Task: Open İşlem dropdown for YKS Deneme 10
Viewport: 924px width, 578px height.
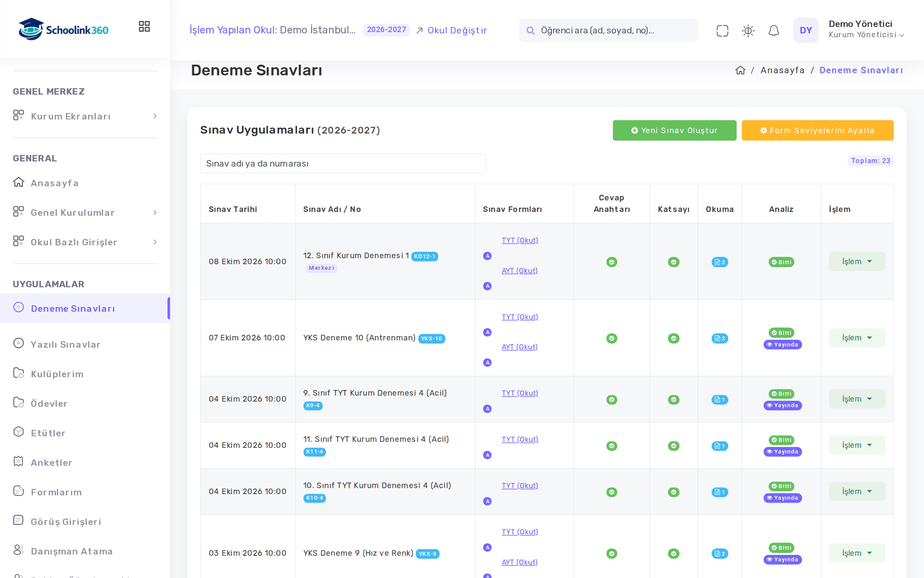Action: pyautogui.click(x=857, y=338)
